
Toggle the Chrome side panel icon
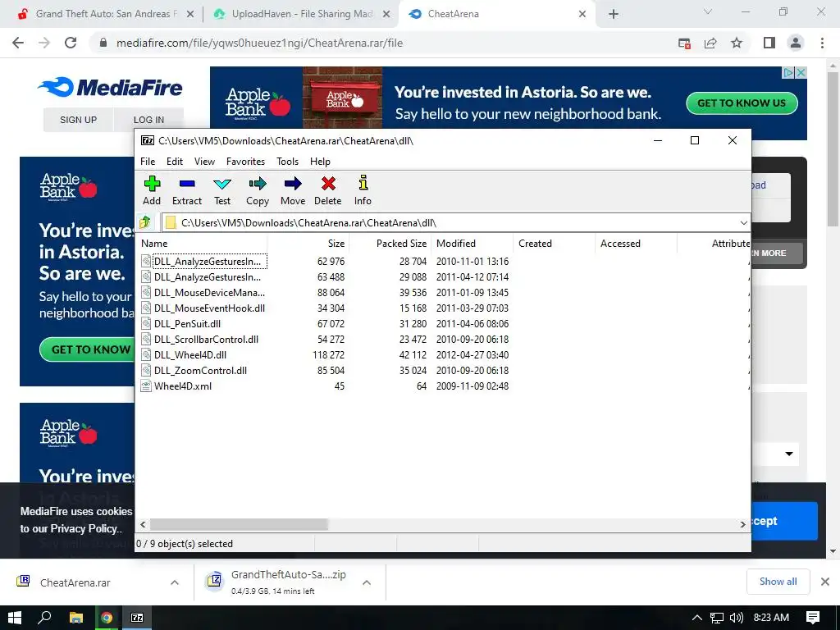pyautogui.click(x=769, y=43)
